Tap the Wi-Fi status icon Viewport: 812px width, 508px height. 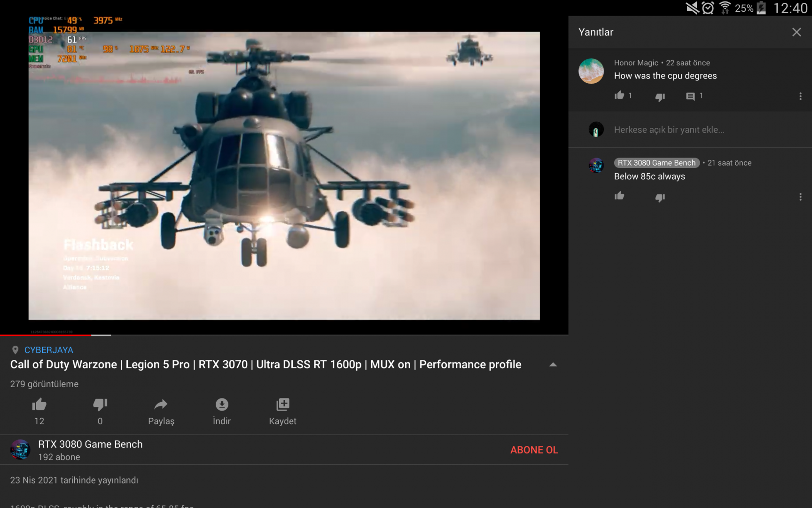[x=725, y=8]
